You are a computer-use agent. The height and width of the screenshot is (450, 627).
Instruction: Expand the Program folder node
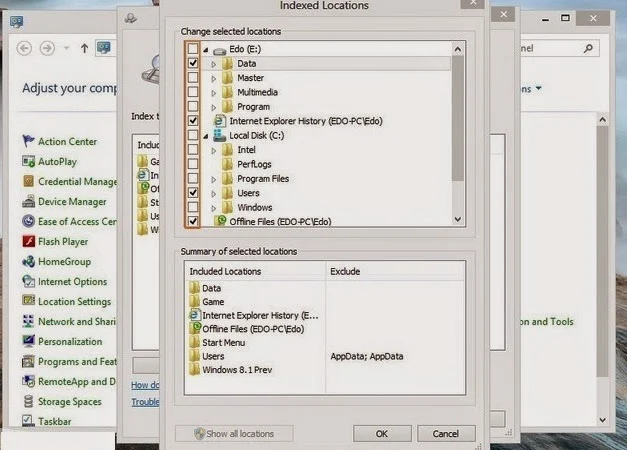[x=214, y=107]
